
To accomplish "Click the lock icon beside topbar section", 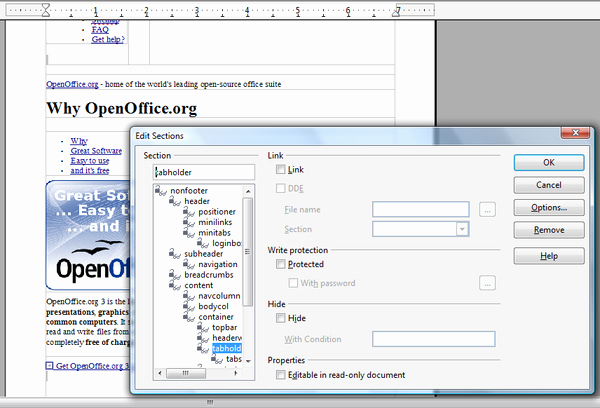I will click(203, 327).
